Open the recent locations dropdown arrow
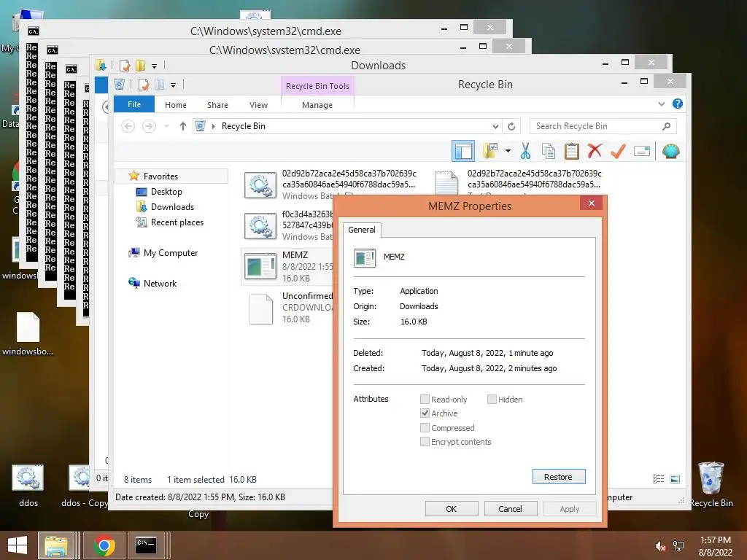This screenshot has height=560, width=747. click(166, 126)
